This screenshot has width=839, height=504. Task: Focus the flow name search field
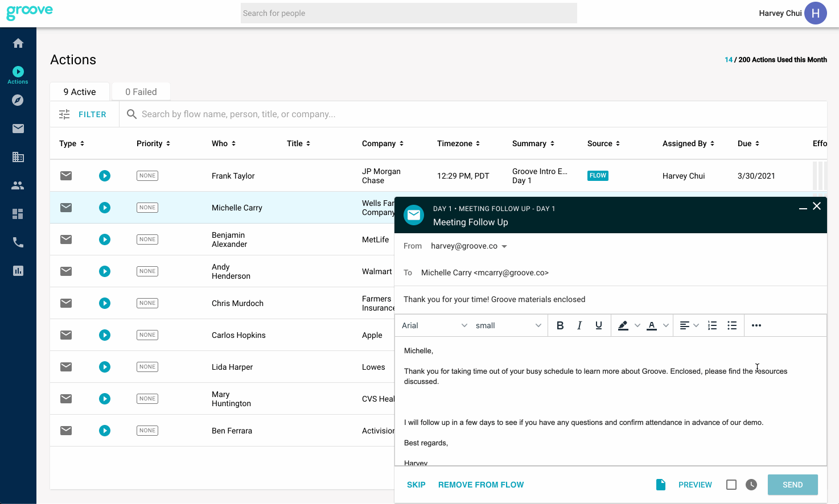tap(472, 114)
